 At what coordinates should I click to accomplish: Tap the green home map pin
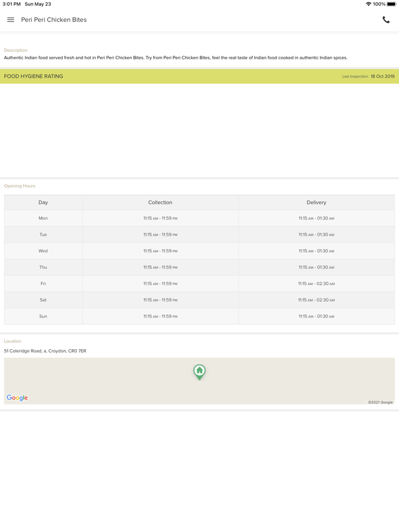click(199, 372)
